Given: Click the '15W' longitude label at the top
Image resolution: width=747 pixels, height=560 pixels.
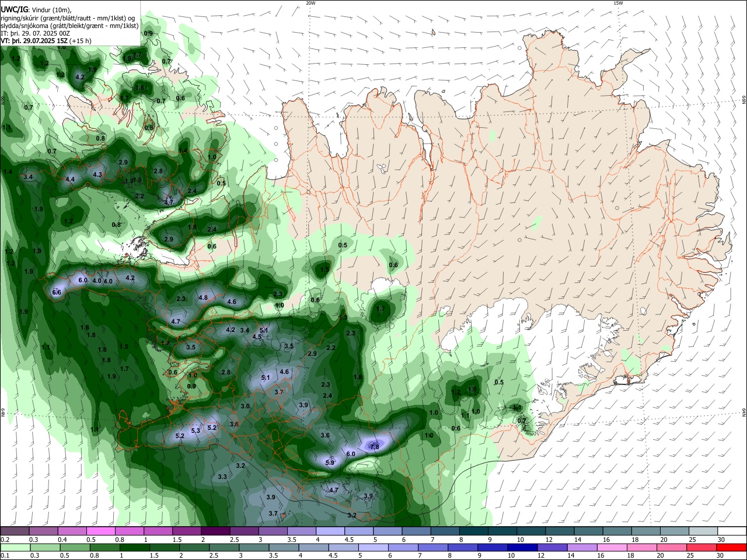Looking at the screenshot, I should click(x=618, y=3).
